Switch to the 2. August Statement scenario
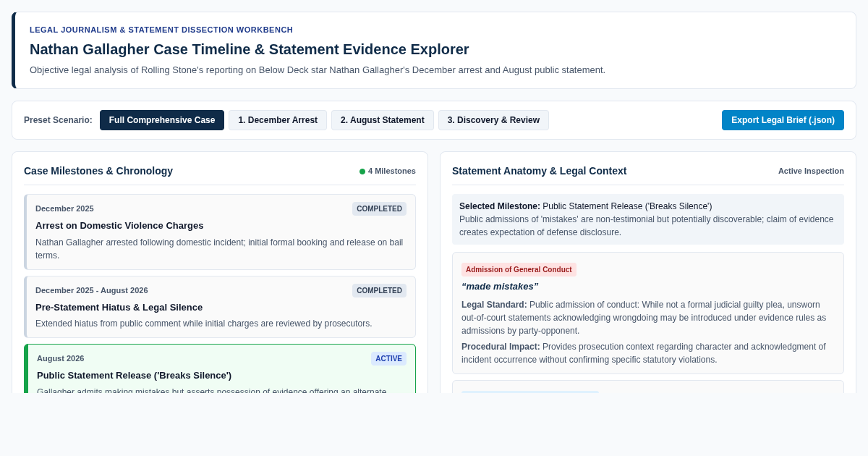This screenshot has height=456, width=868. pyautogui.click(x=383, y=120)
